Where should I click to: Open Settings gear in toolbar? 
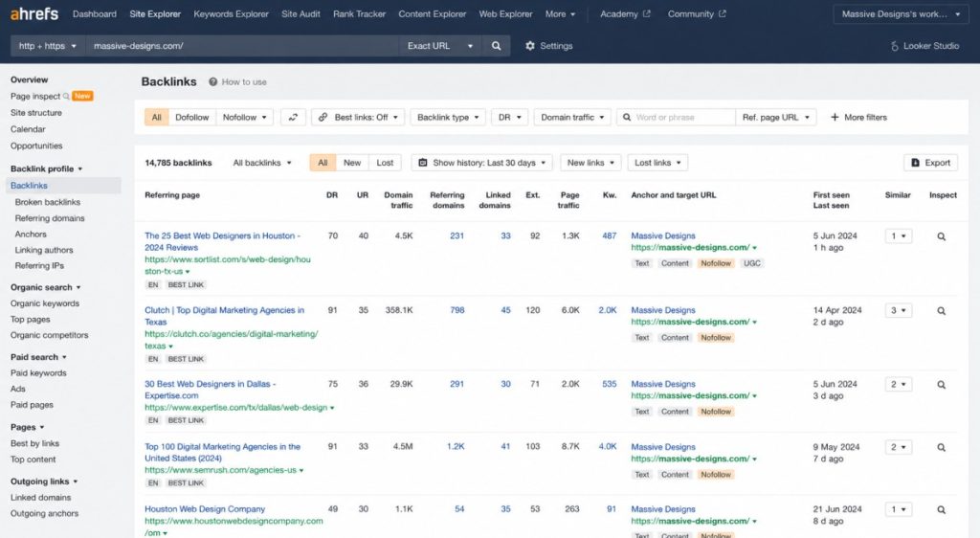[x=548, y=46]
